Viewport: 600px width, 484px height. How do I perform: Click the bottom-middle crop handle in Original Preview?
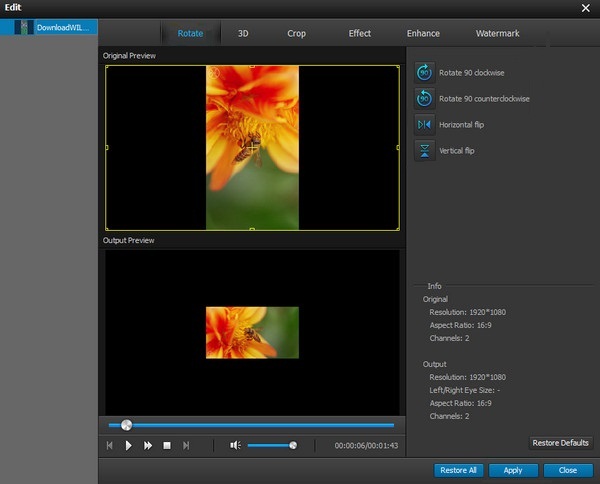tap(252, 229)
